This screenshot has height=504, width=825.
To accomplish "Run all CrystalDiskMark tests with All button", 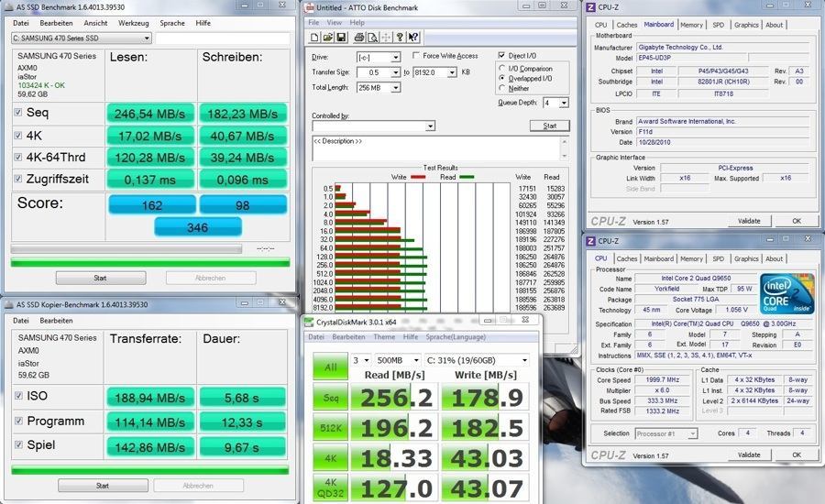I will [x=330, y=367].
